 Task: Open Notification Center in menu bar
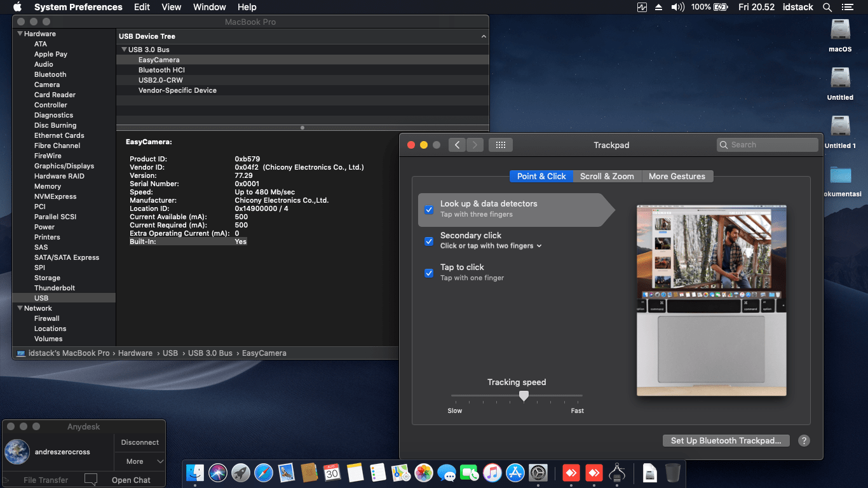847,7
